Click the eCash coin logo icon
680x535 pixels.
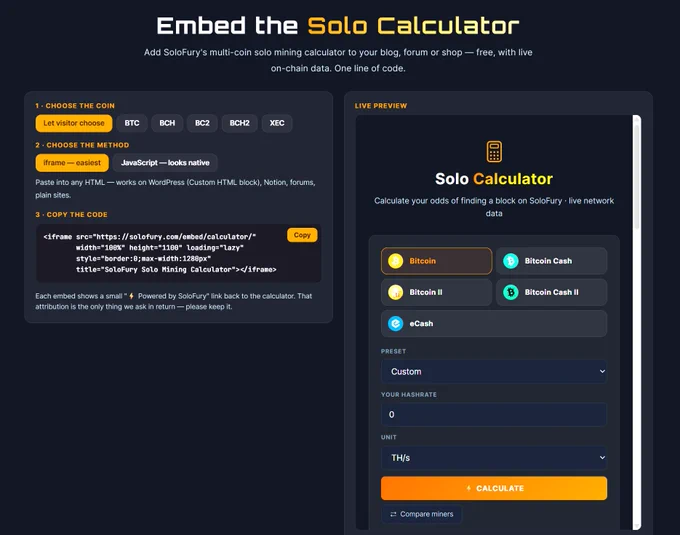[396, 323]
